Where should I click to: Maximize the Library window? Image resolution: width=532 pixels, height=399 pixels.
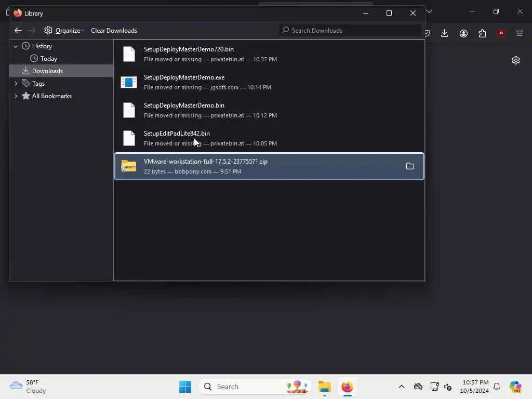pyautogui.click(x=389, y=13)
